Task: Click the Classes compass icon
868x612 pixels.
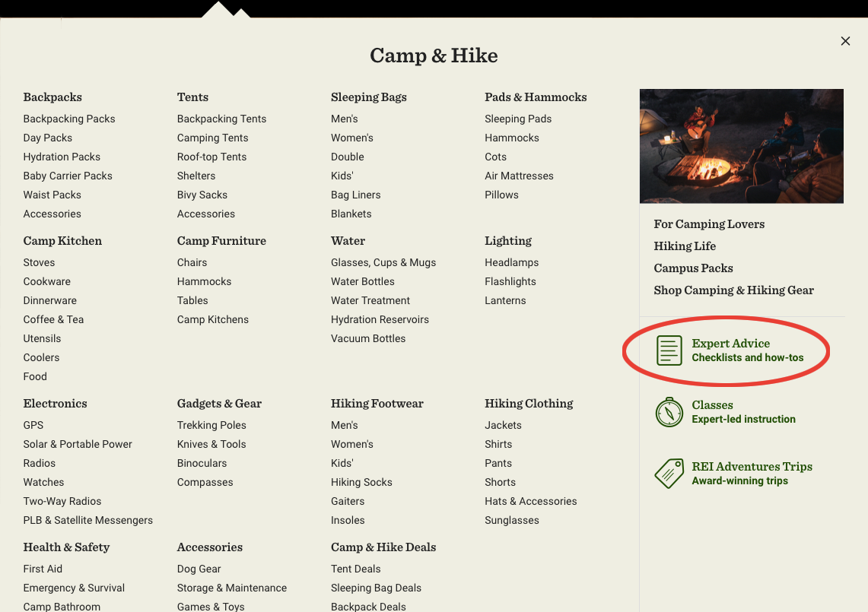Action: [669, 412]
